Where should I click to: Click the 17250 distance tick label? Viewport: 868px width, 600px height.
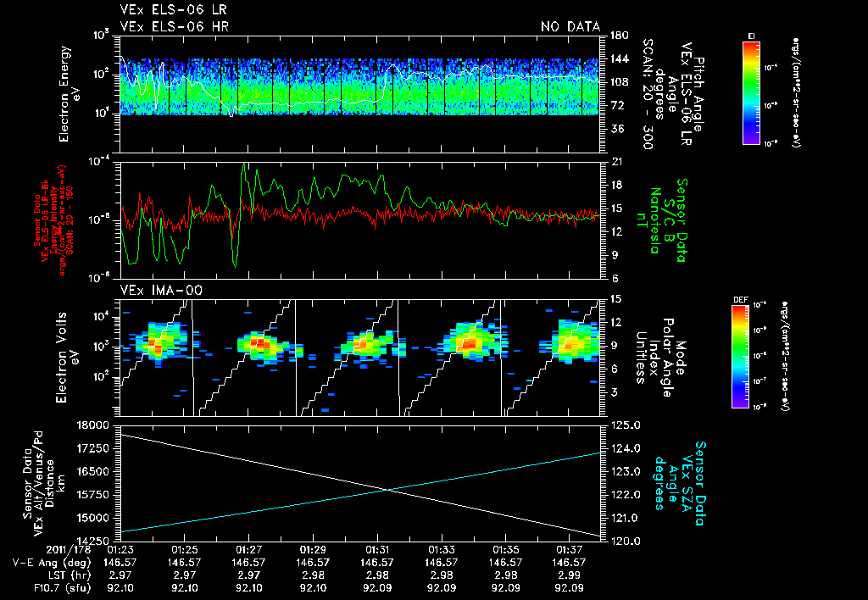click(93, 449)
